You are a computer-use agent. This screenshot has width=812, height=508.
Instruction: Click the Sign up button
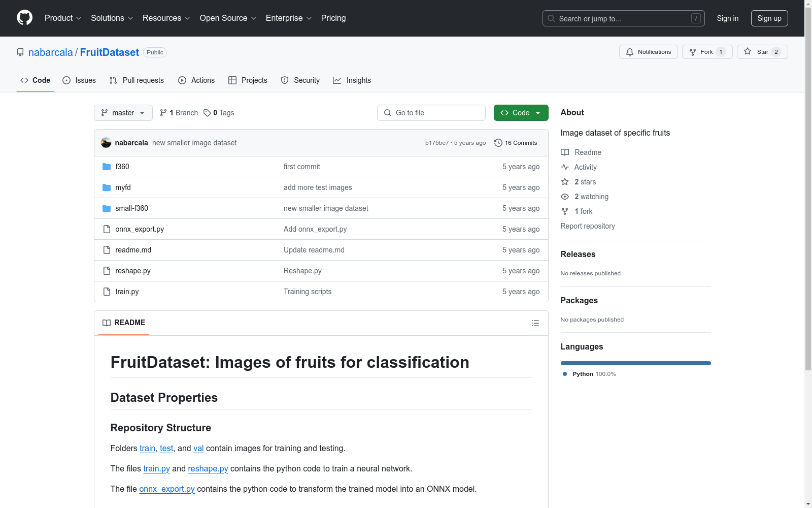coord(769,18)
